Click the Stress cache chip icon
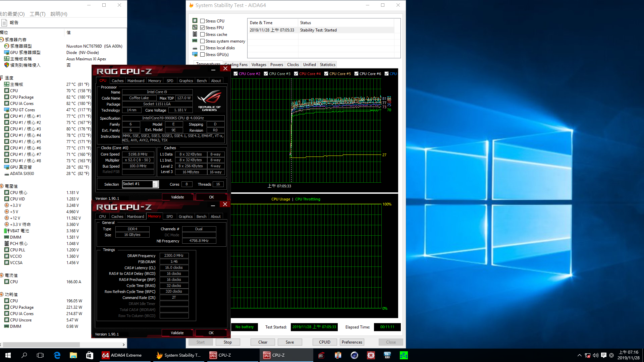Viewport: 644px width, 362px height. [195, 34]
